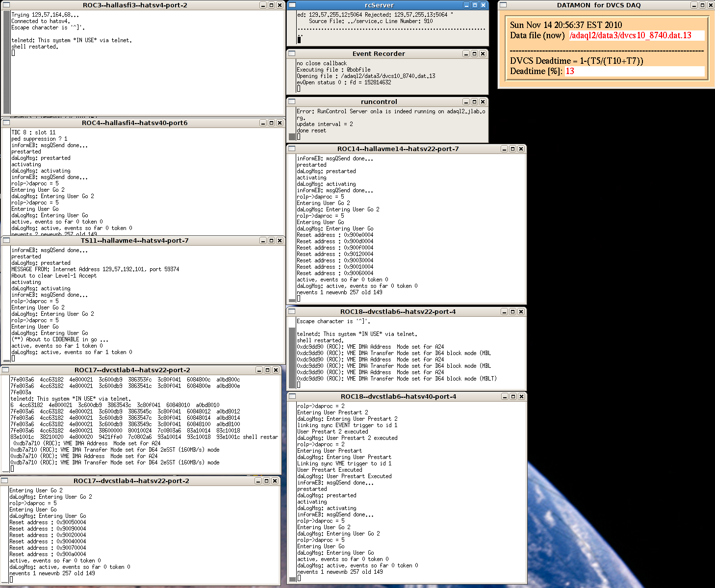
Task: Minimize the ROC14--hallavme14 terminal window
Action: coord(504,149)
